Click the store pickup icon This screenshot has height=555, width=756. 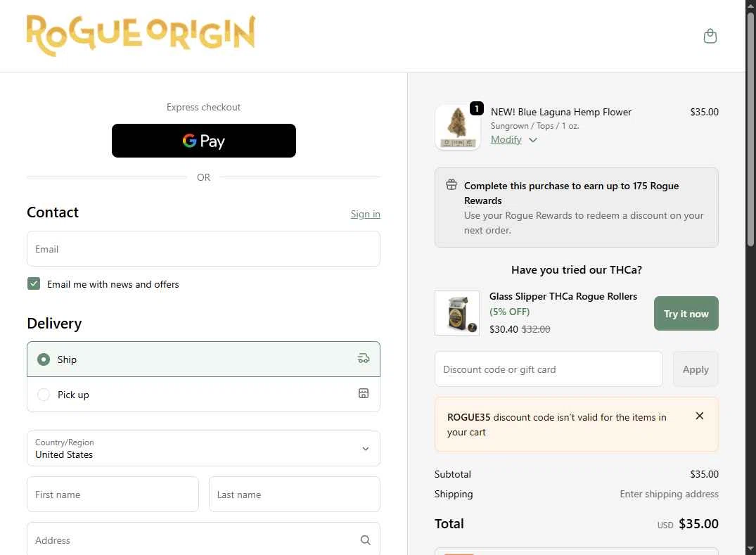coord(364,393)
